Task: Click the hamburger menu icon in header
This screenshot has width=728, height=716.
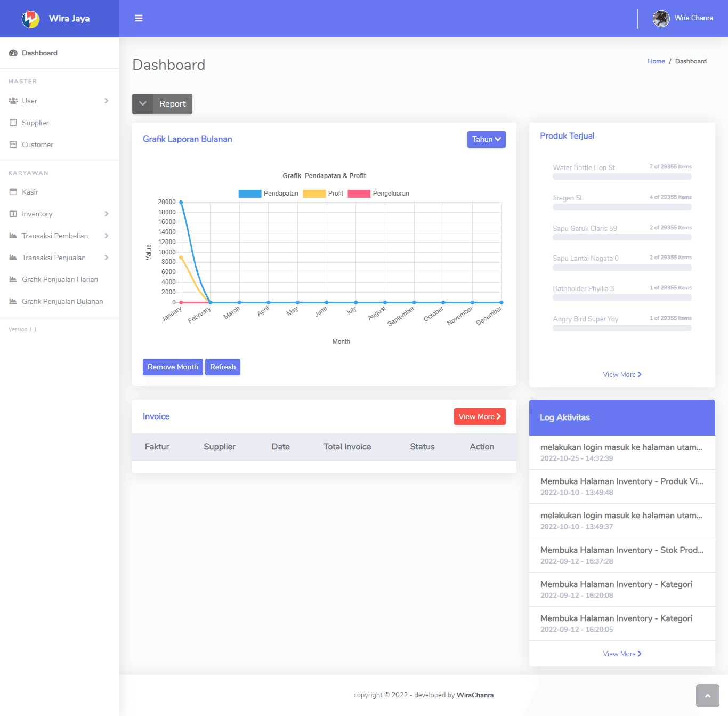Action: (x=139, y=18)
